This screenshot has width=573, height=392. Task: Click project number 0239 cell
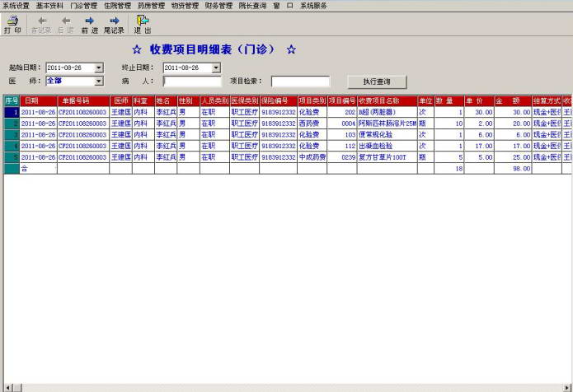(x=342, y=157)
